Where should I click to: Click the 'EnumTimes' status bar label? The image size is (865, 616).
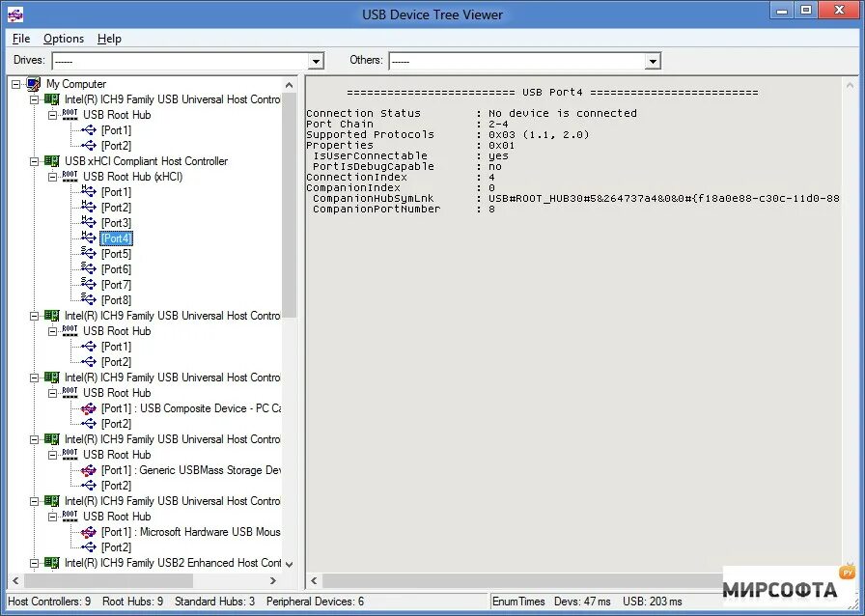(x=518, y=602)
